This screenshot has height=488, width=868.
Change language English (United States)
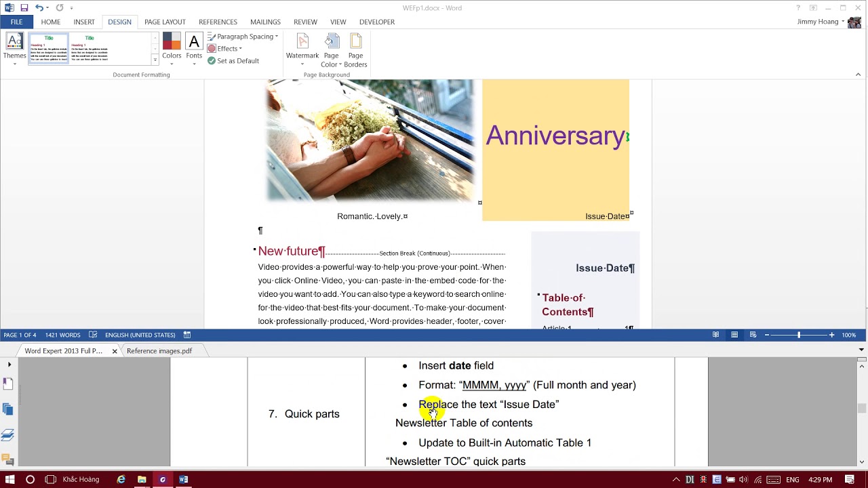[x=140, y=335]
